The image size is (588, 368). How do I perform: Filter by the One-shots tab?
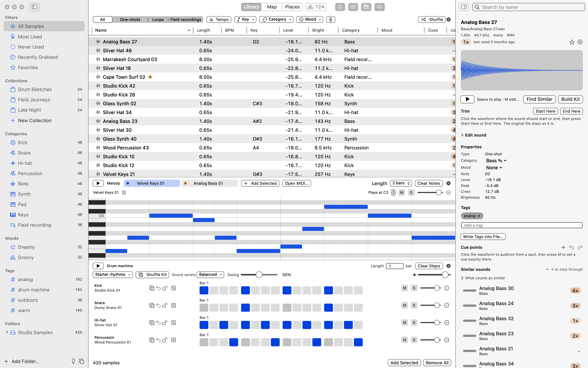(130, 20)
